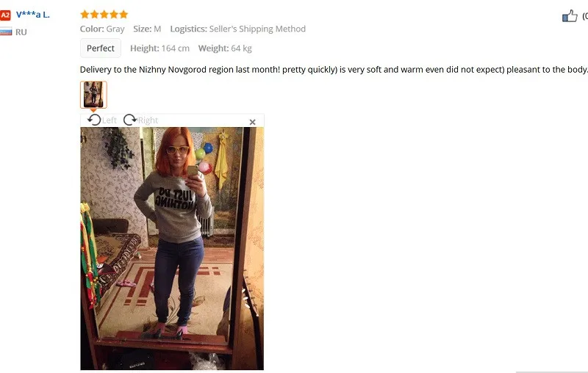This screenshot has height=373, width=588.
Task: Close the enlarged review photo
Action: tap(252, 122)
